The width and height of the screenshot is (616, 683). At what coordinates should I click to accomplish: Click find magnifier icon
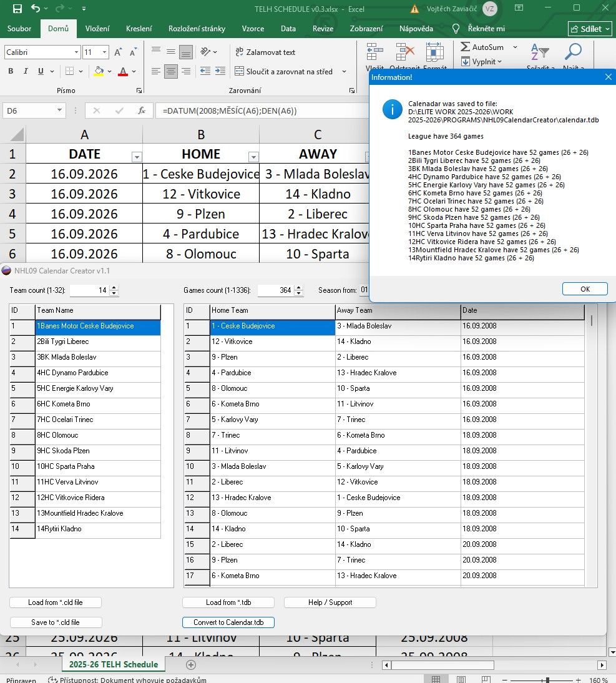coord(574,52)
